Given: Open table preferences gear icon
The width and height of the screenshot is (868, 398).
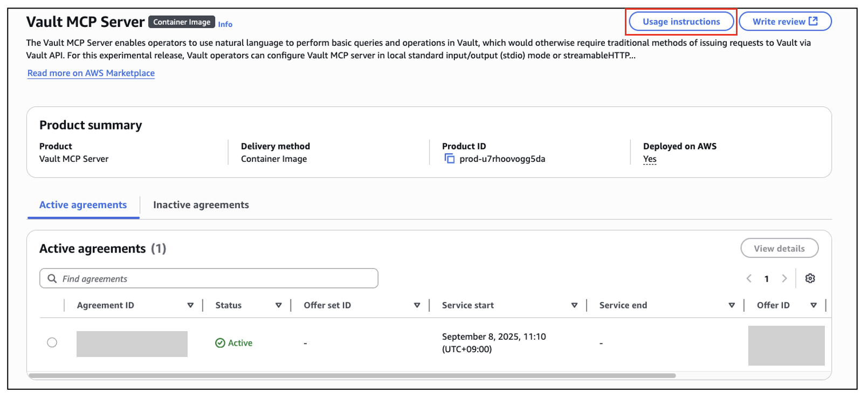Looking at the screenshot, I should (810, 278).
